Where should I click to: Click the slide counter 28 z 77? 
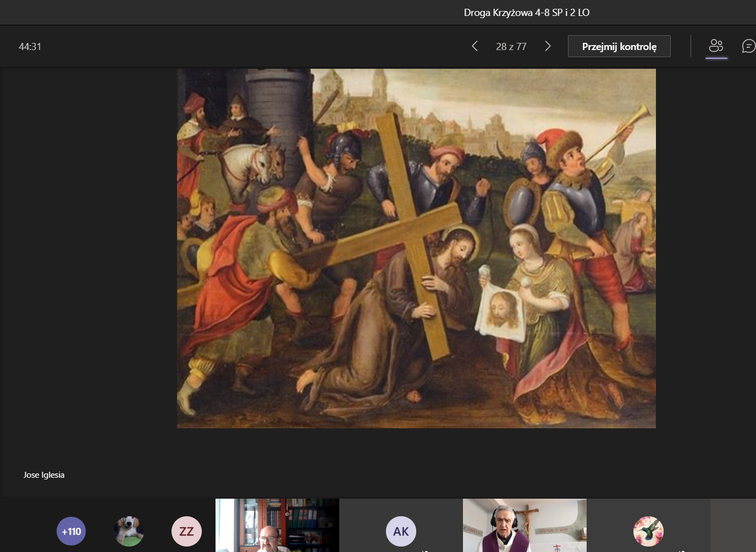point(511,47)
